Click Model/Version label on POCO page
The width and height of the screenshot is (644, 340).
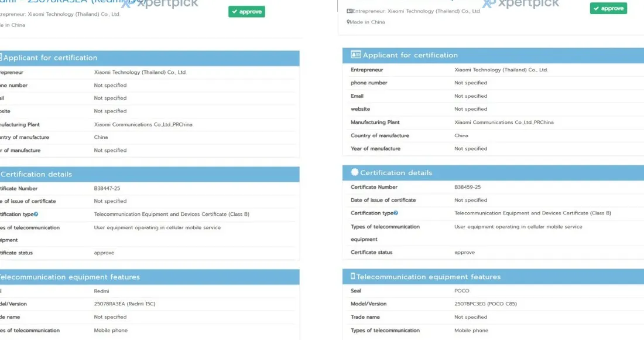[x=368, y=304]
